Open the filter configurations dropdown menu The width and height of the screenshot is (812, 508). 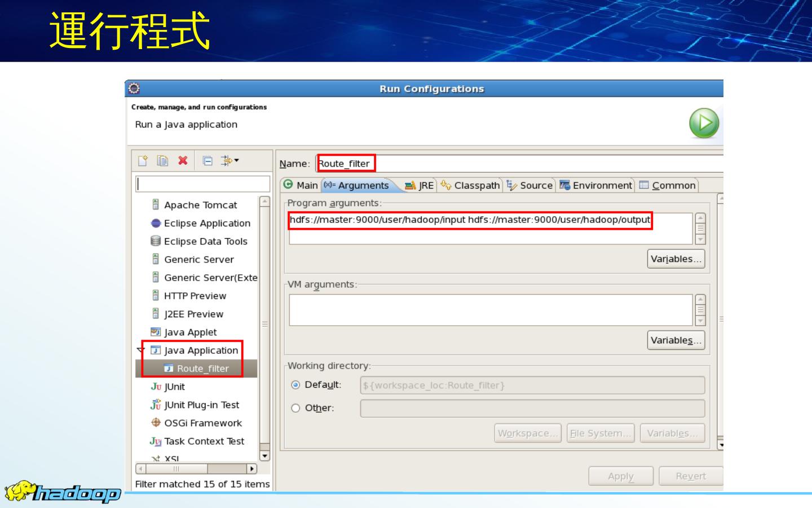230,161
